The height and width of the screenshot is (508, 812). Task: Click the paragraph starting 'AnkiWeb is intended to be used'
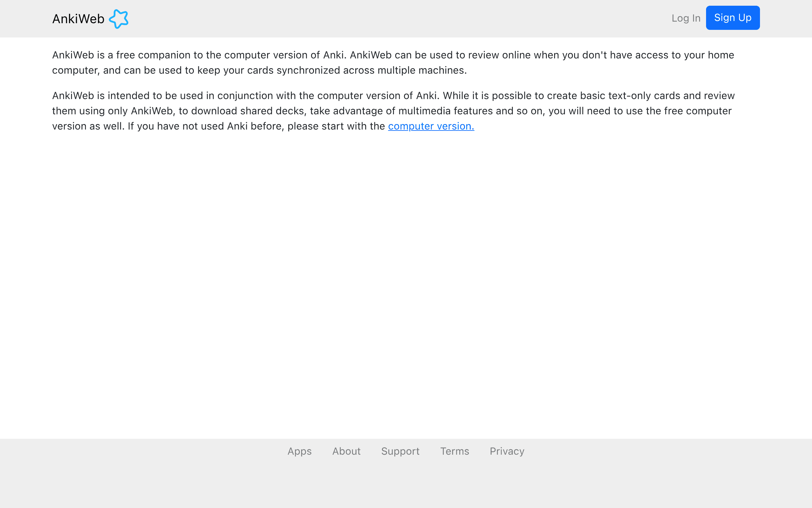tap(394, 111)
